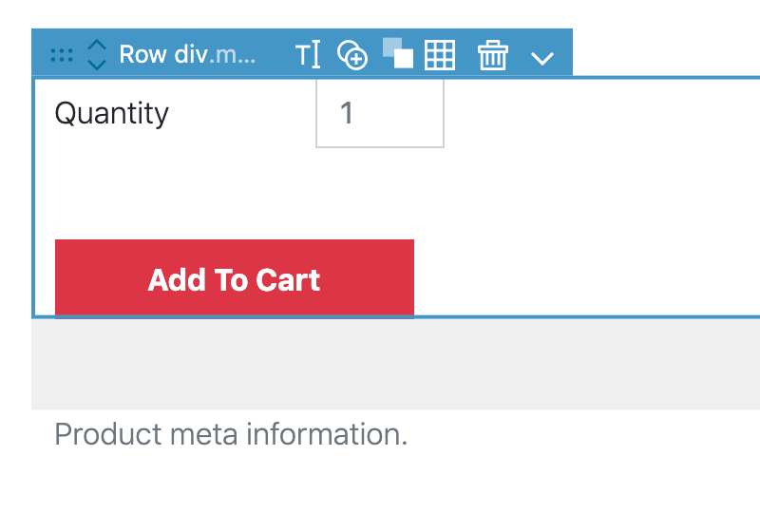
Task: Expand the toolbar's chevron-down menu
Action: (541, 59)
